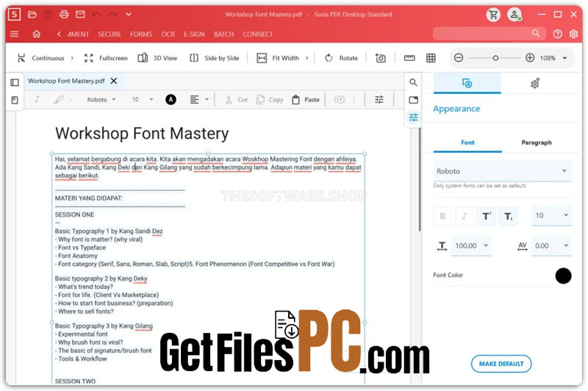Image resolution: width=588 pixels, height=391 pixels.
Task: Rotate the page view
Action: point(341,58)
